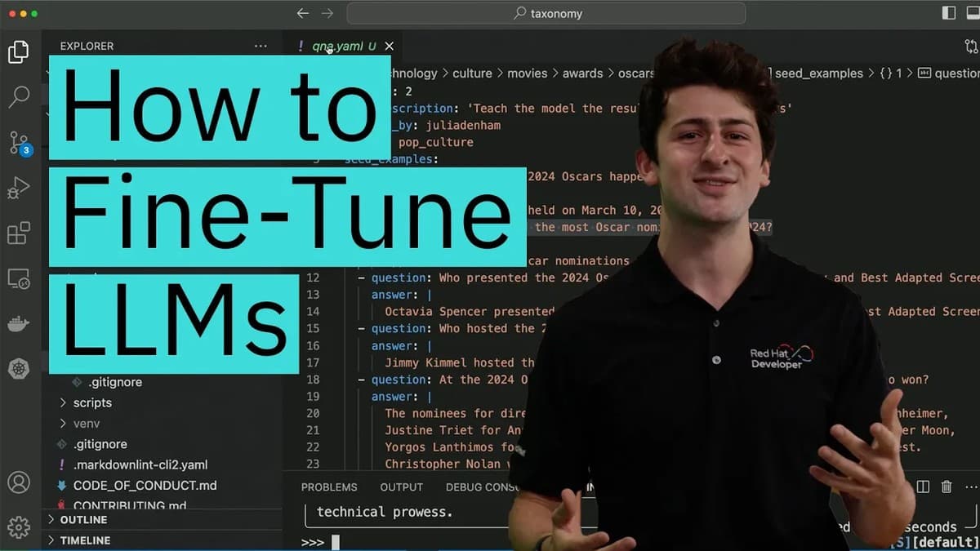Split the terminal with the panel split icon
Image resolution: width=980 pixels, height=551 pixels.
923,487
